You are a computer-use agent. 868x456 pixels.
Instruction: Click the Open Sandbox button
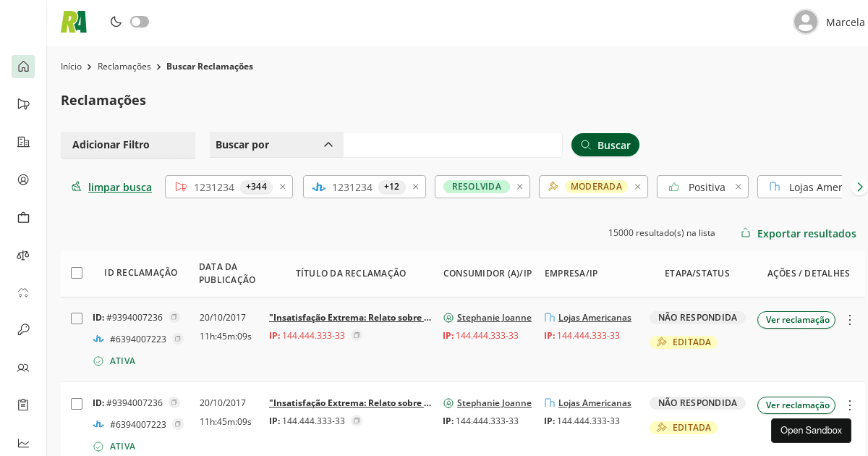tap(811, 431)
